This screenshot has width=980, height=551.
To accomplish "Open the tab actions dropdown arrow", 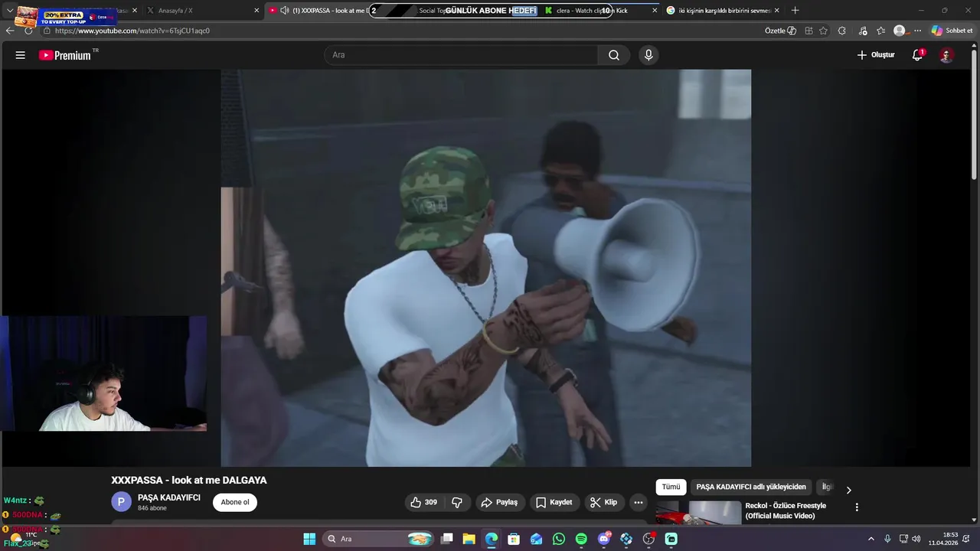I will click(10, 11).
